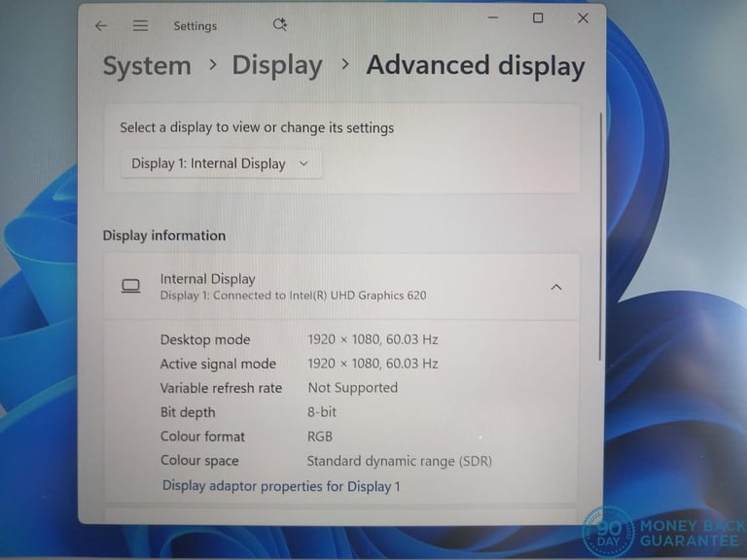This screenshot has width=747, height=560.
Task: Select the 'Desktop mode' label
Action: pyautogui.click(x=205, y=339)
